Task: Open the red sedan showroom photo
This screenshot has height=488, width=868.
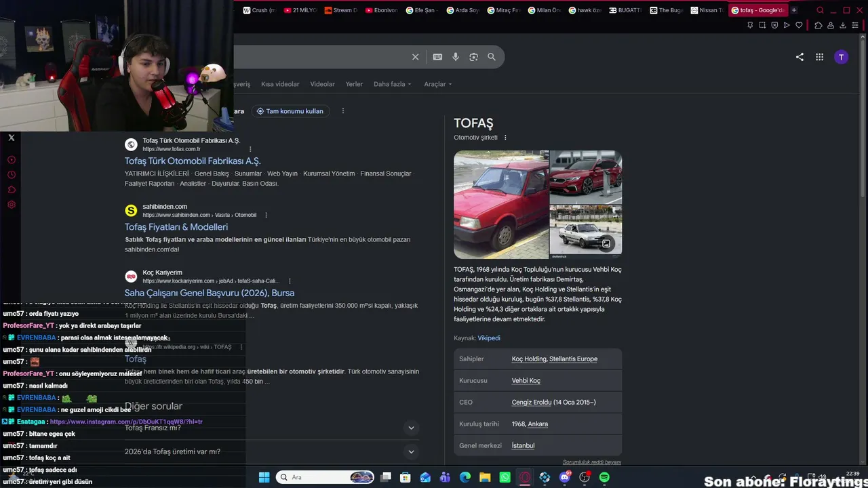Action: click(x=586, y=177)
